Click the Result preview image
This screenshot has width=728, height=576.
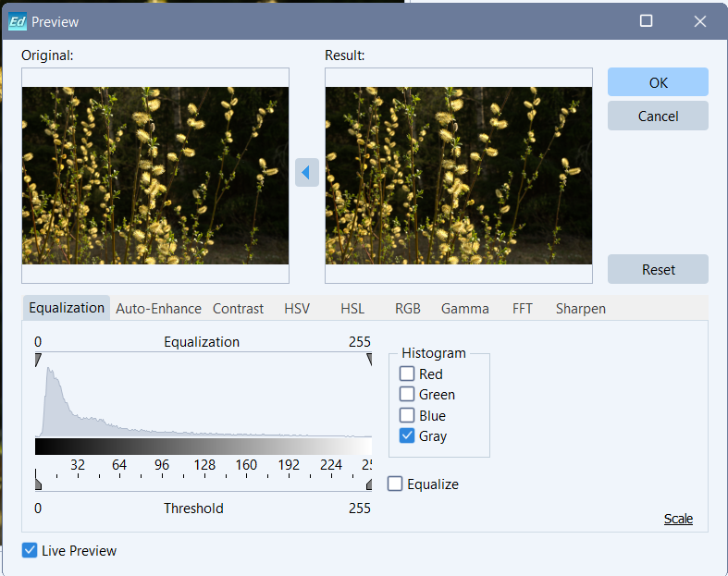click(x=458, y=176)
